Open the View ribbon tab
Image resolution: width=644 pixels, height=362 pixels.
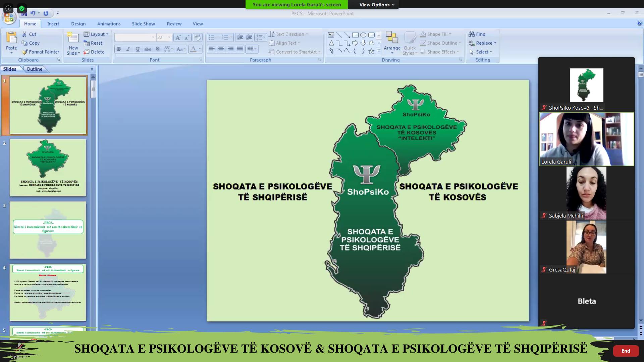(x=198, y=24)
